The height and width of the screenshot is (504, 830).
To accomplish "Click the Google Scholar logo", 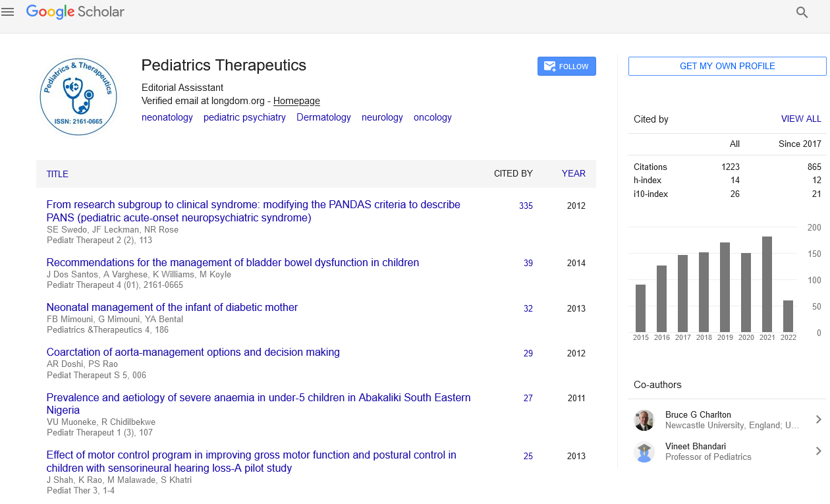I will point(75,12).
